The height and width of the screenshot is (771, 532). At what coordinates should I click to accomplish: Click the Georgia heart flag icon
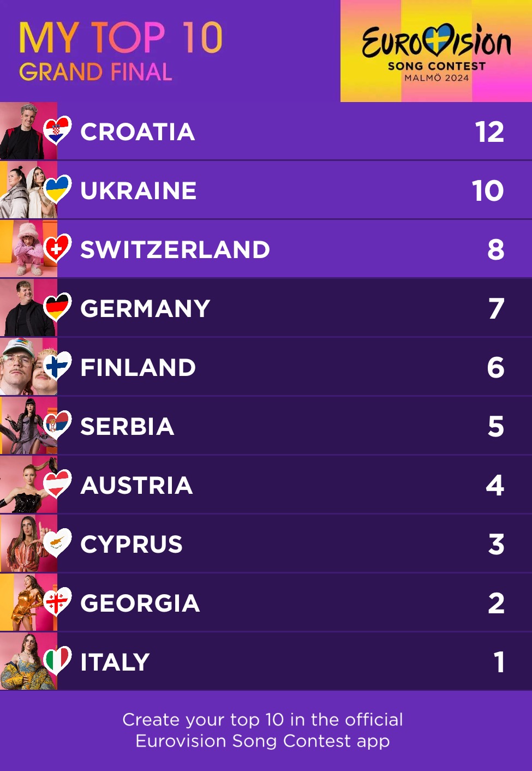(57, 602)
